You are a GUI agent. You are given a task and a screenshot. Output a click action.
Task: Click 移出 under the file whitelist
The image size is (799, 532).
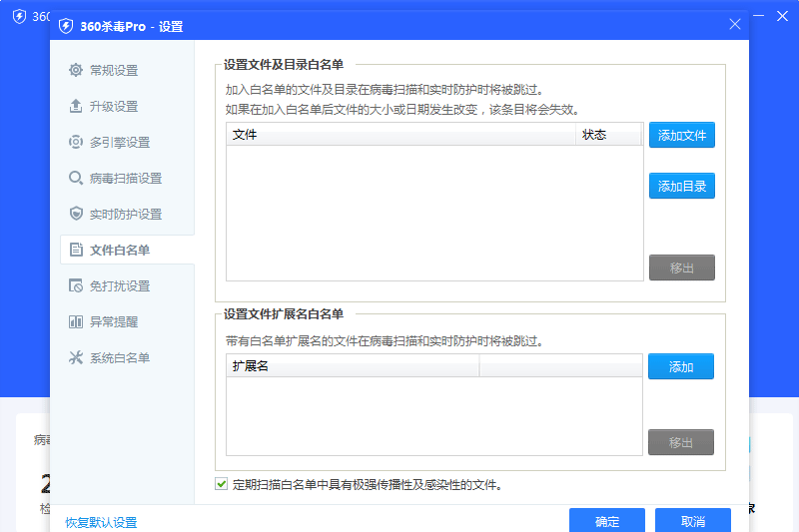(682, 267)
